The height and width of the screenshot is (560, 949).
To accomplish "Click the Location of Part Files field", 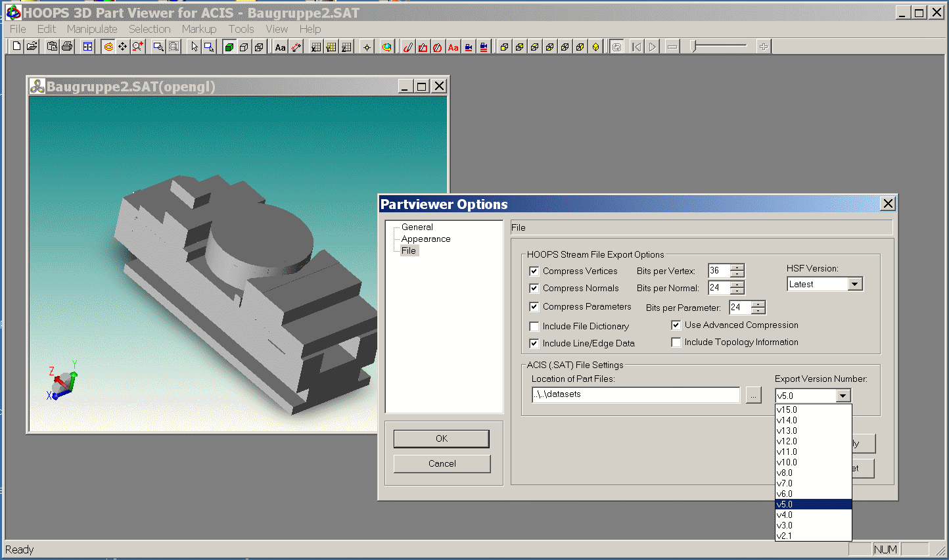I will [x=636, y=394].
